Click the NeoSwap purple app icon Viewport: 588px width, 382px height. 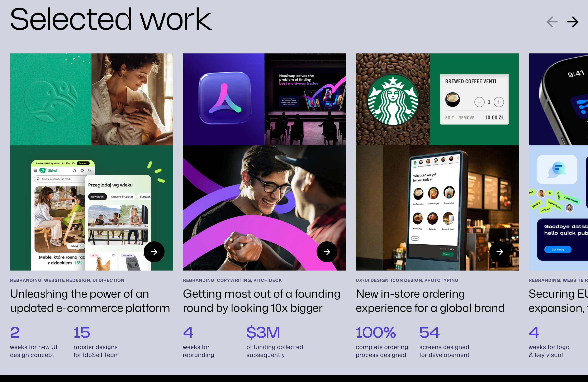(225, 98)
